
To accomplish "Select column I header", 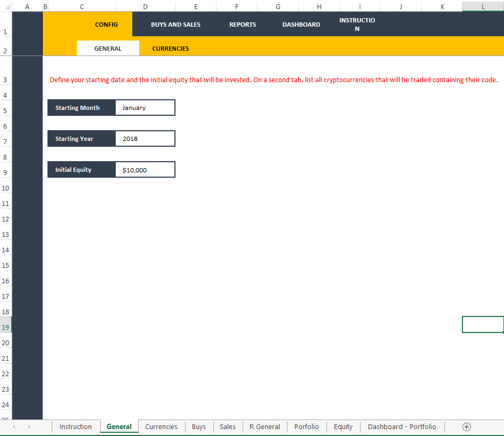I will click(x=360, y=6).
